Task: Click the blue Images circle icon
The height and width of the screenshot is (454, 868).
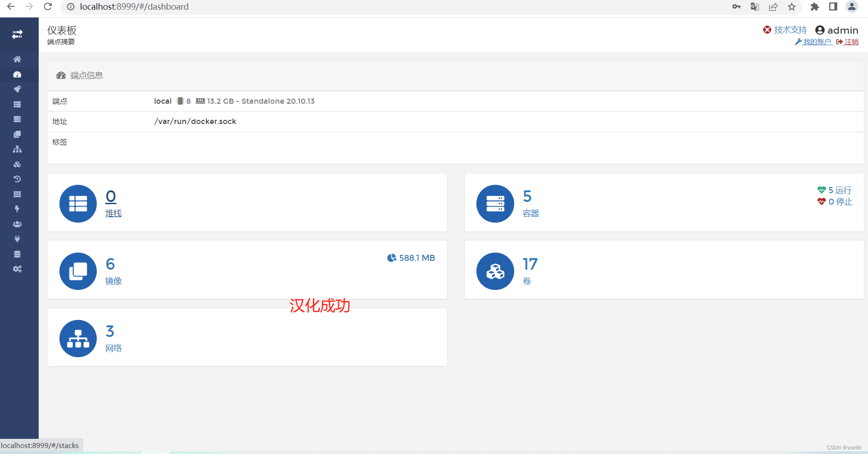Action: [78, 271]
